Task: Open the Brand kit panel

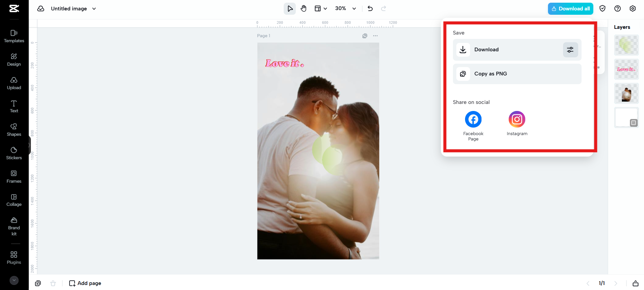Action: click(14, 226)
